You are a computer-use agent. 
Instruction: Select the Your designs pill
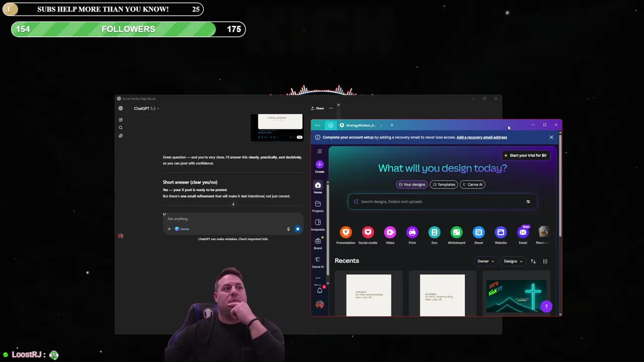coord(412,185)
